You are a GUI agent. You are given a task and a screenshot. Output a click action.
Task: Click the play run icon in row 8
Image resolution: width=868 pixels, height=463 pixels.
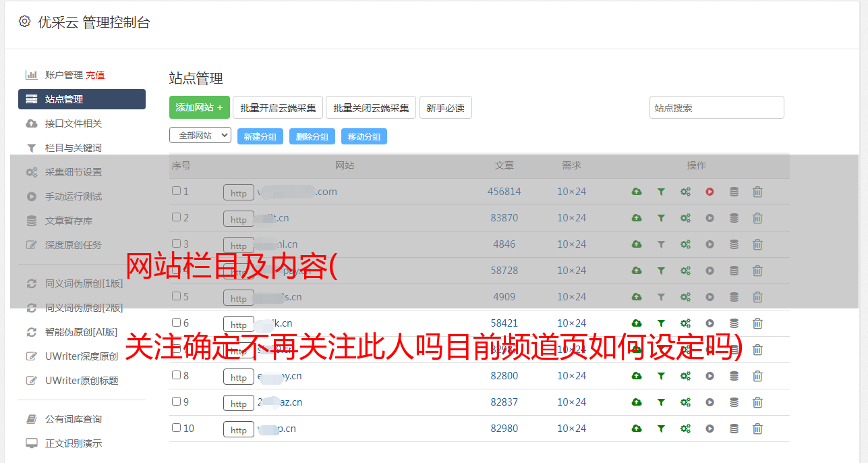(710, 376)
